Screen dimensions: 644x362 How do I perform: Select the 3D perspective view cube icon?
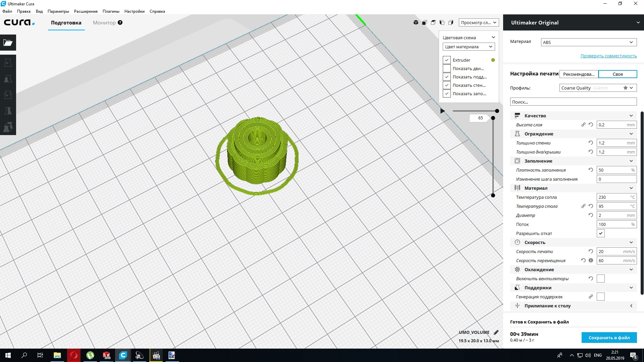tap(416, 22)
